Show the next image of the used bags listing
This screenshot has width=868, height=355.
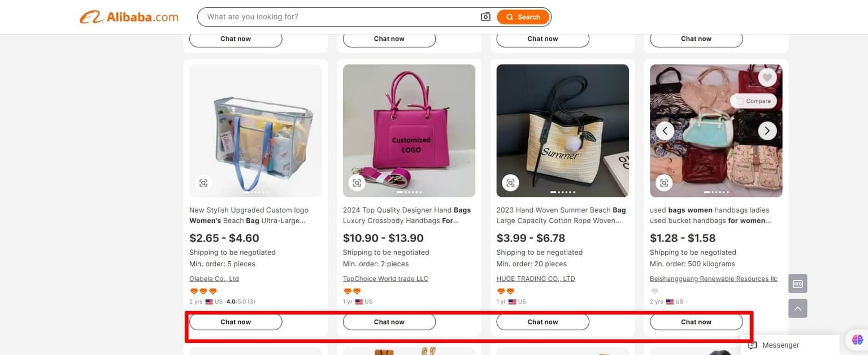[x=767, y=131]
